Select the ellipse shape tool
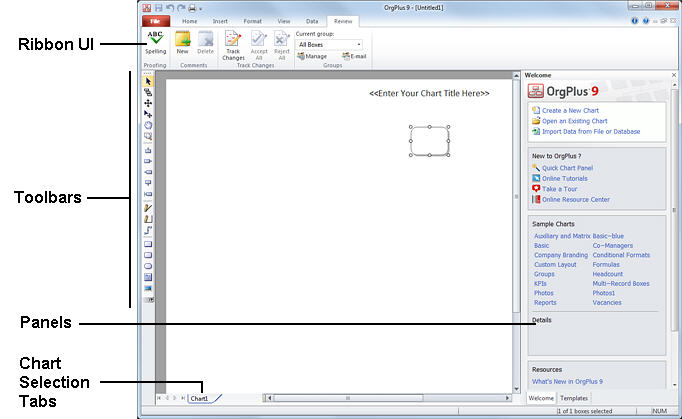 [x=148, y=266]
